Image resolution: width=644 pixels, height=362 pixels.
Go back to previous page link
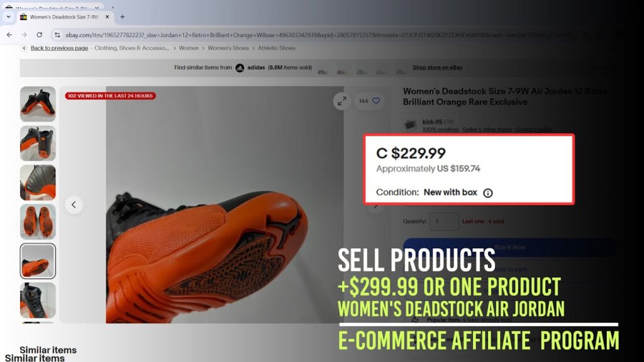[59, 48]
